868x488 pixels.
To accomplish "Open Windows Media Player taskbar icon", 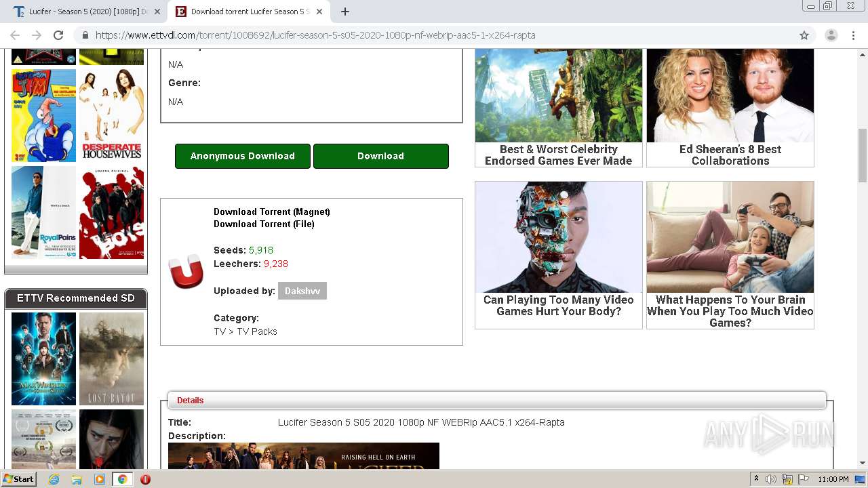I will [100, 479].
